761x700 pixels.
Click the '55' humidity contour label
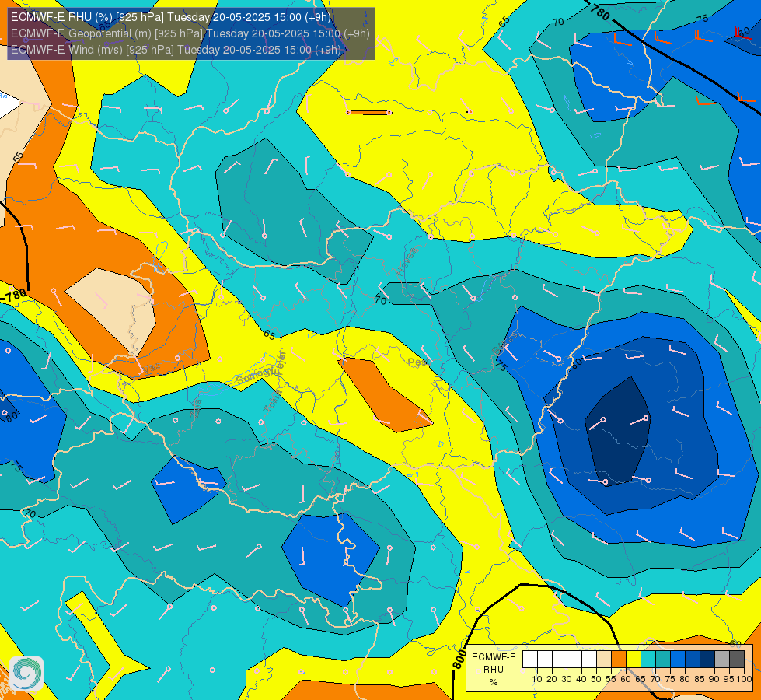pyautogui.click(x=18, y=157)
